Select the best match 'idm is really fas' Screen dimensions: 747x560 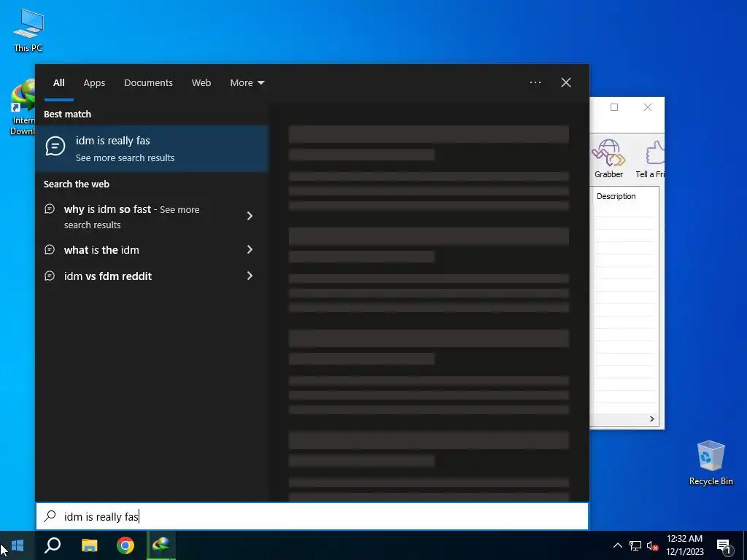point(152,149)
